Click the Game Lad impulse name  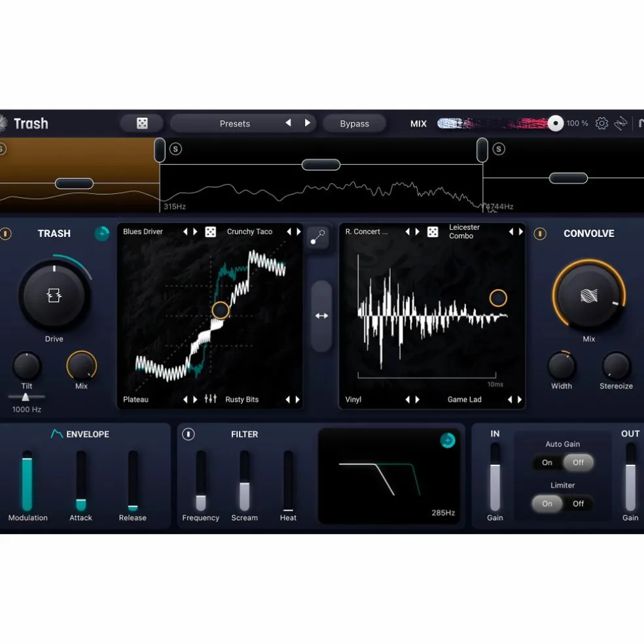click(x=464, y=399)
